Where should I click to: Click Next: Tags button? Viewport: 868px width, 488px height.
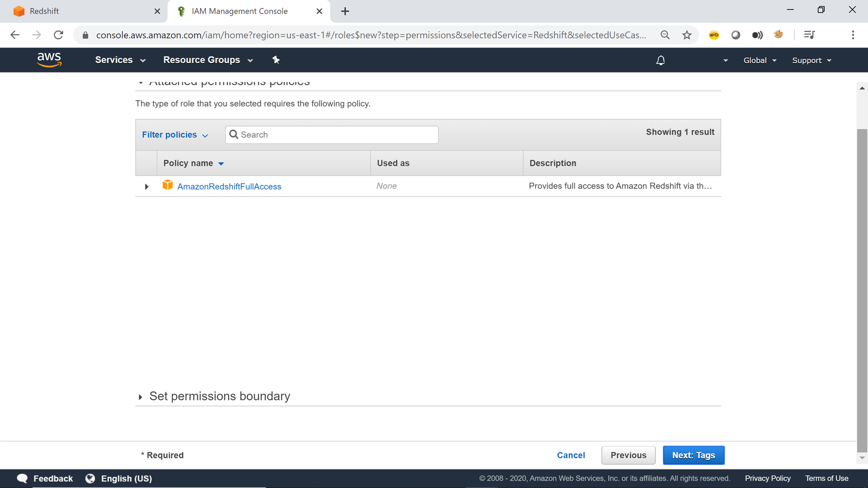(693, 455)
